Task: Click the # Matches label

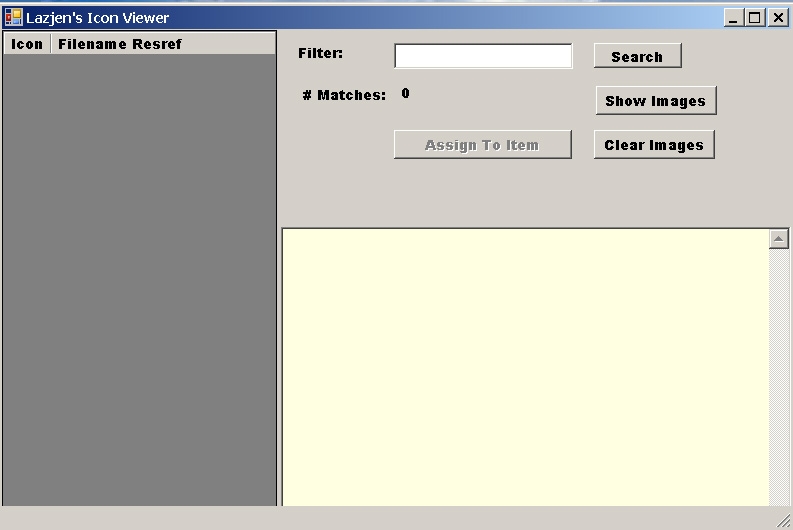Action: (344, 96)
